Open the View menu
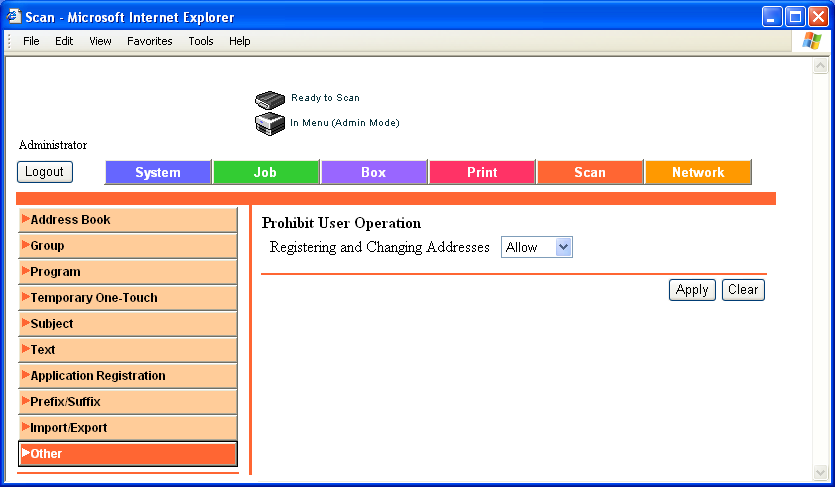This screenshot has height=487, width=835. 100,41
